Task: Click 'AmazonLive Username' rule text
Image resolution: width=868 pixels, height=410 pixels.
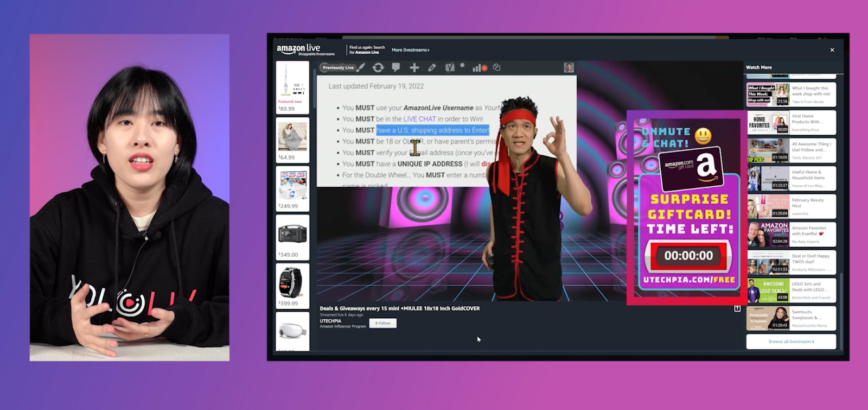Action: click(x=438, y=108)
